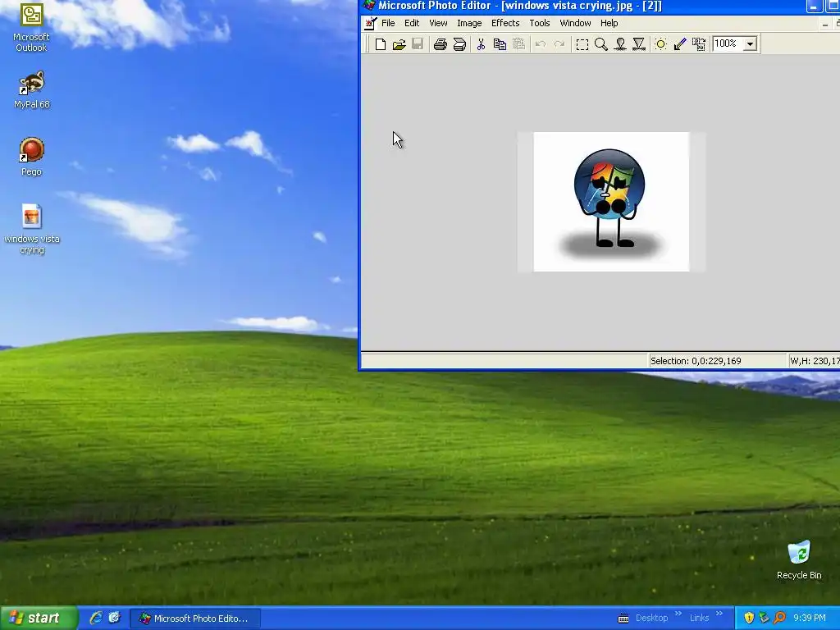Open the Edit menu
The width and height of the screenshot is (840, 630).
tap(412, 23)
